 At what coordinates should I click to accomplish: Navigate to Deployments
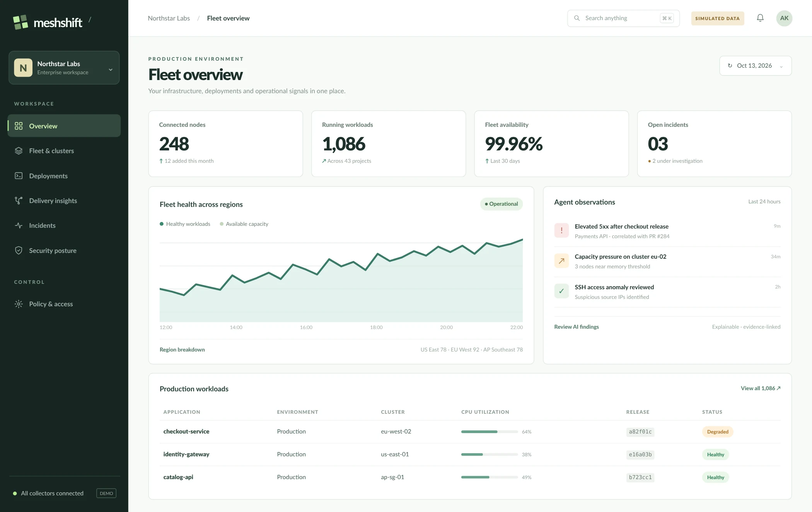(64, 176)
